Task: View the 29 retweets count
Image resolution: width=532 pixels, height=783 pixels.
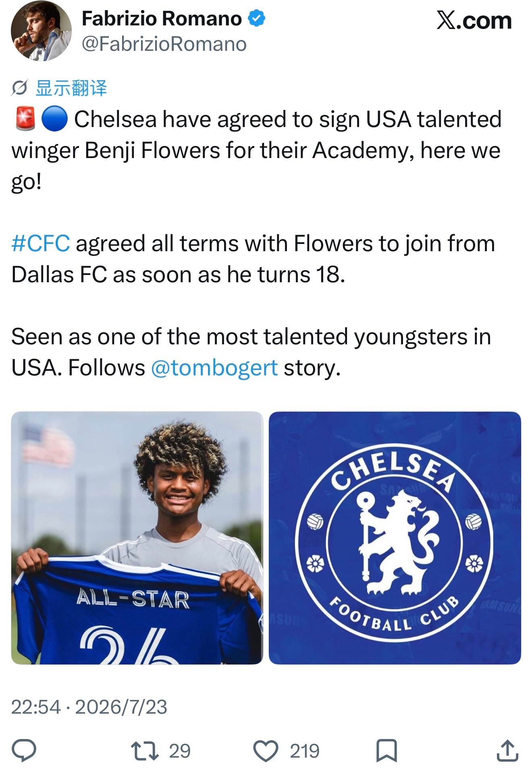Action: [180, 751]
